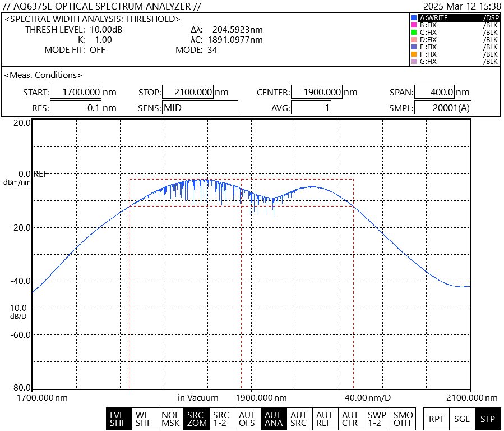504x431 pixels.
Task: Enable AUT OFS auto offset
Action: tap(247, 419)
